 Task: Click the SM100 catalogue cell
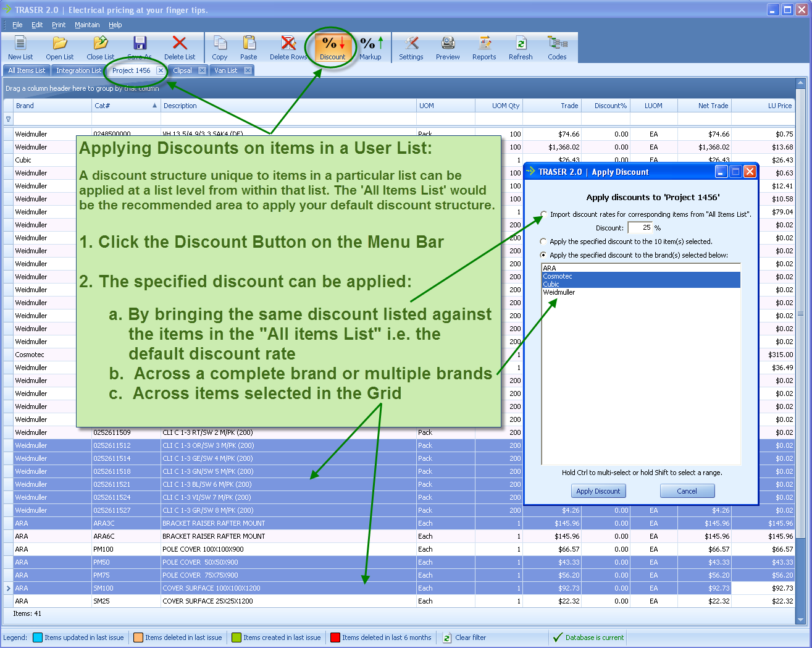pos(126,588)
